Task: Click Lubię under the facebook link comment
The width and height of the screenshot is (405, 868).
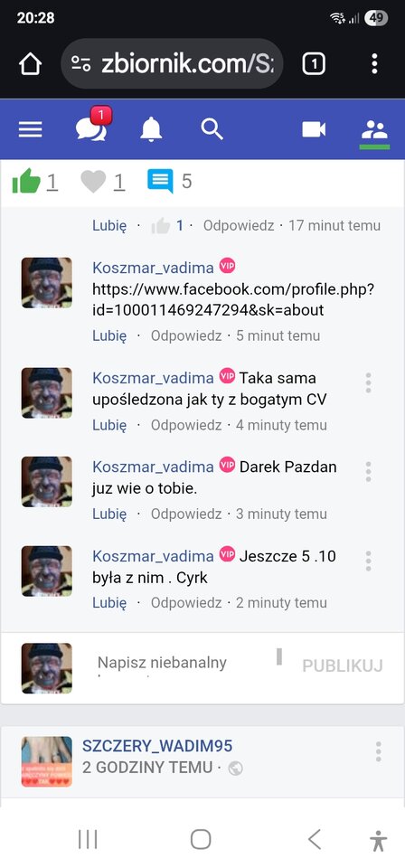Action: point(109,335)
